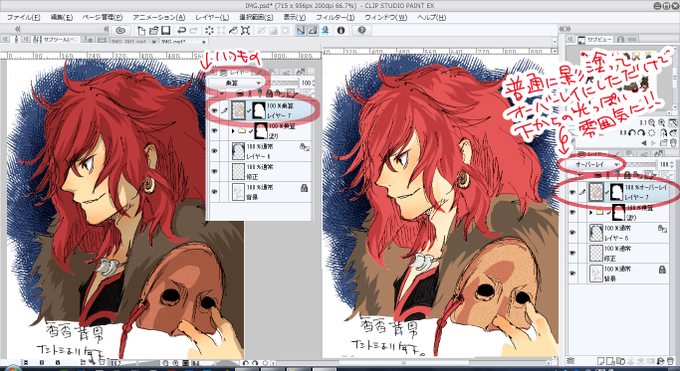Open レイヤー(L) menu
This screenshot has height=371, width=680.
tap(212, 17)
